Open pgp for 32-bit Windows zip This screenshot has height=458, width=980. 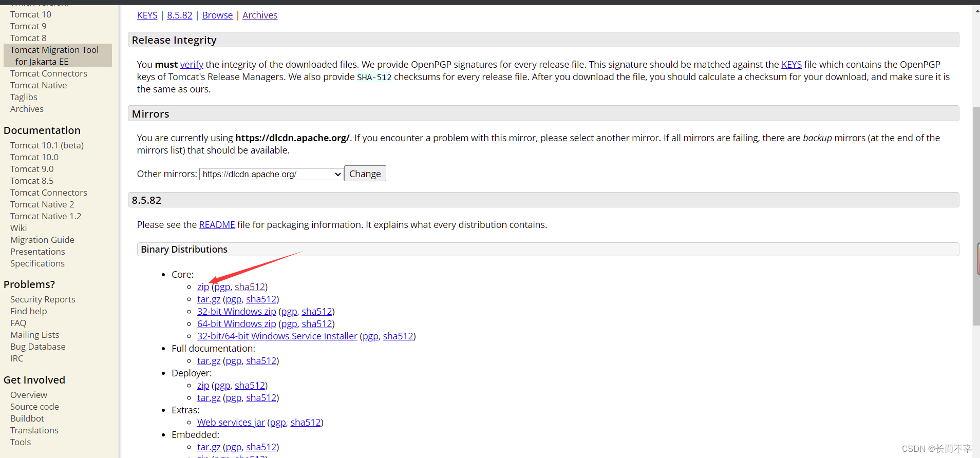289,312
